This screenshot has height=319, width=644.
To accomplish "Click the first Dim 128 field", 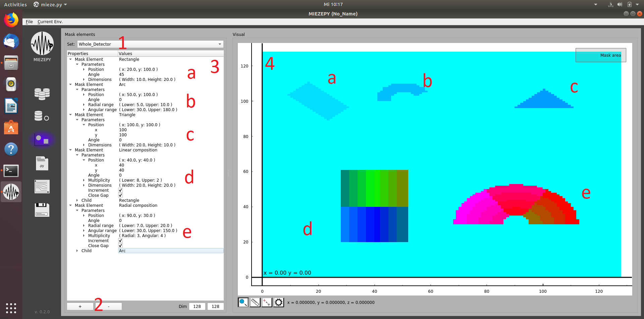I will tap(197, 306).
